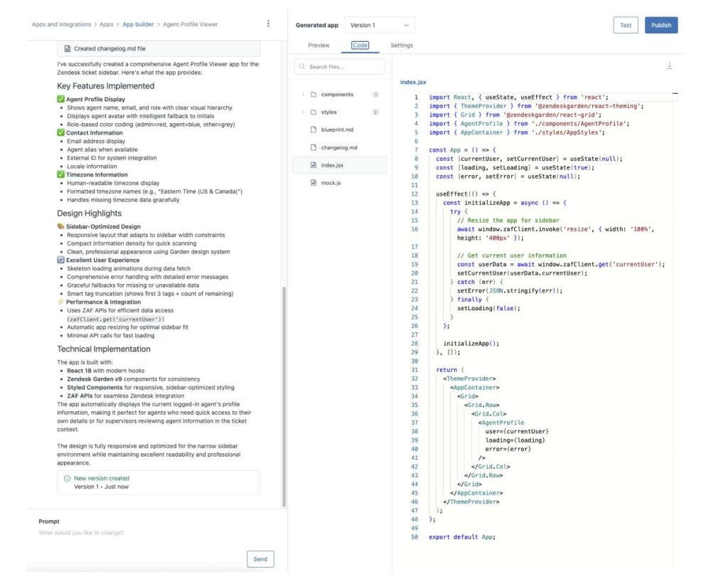Select blueprint.md in the file list
The height and width of the screenshot is (582, 728).
339,129
